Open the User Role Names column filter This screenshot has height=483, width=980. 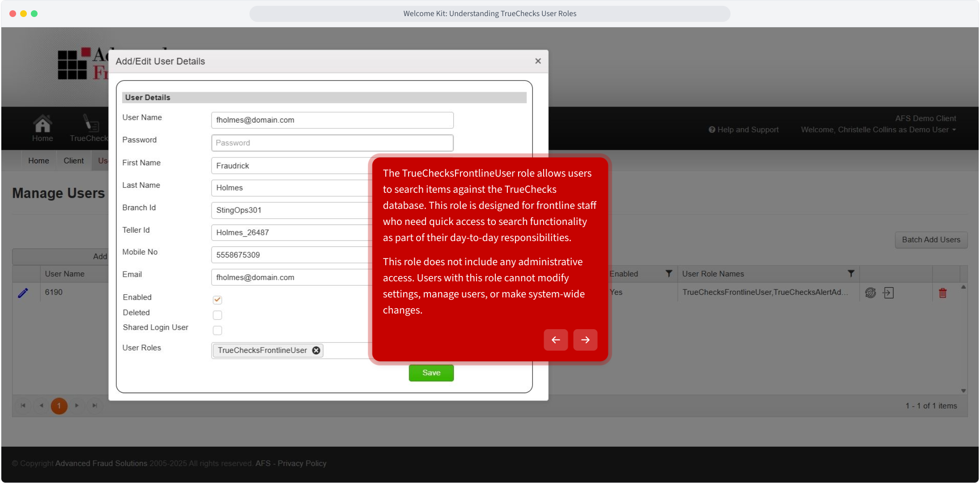click(x=851, y=274)
